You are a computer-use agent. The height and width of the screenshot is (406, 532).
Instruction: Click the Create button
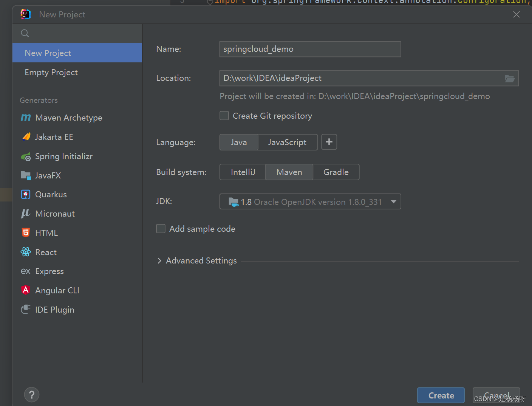tap(441, 395)
